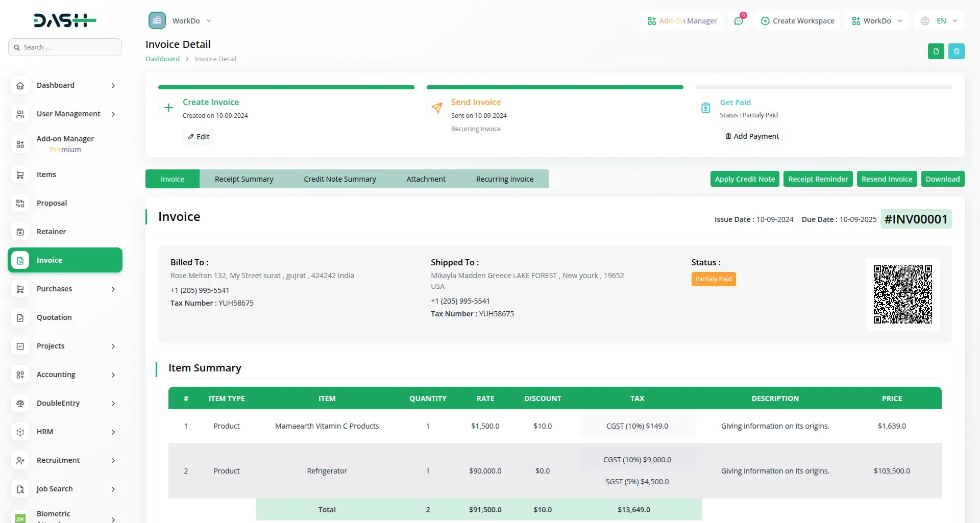Open the DoubleEntry module icon
Screen dimensions: 980x523
pos(20,403)
